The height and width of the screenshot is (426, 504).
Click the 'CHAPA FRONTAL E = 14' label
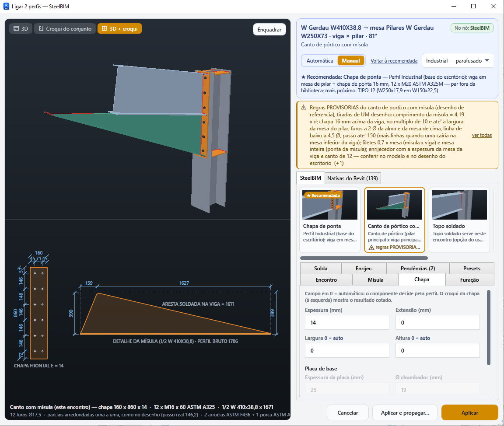pos(38,366)
